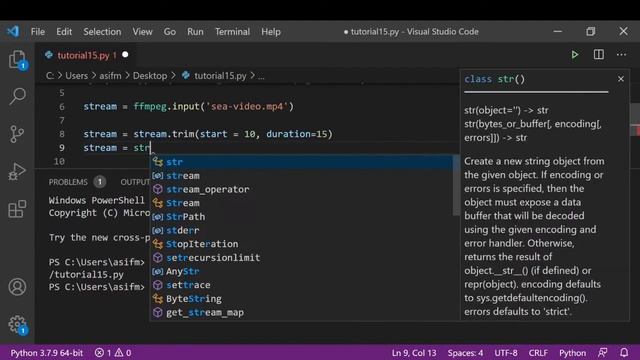
Task: Select 'settrace' suggestion
Action: 301,285
